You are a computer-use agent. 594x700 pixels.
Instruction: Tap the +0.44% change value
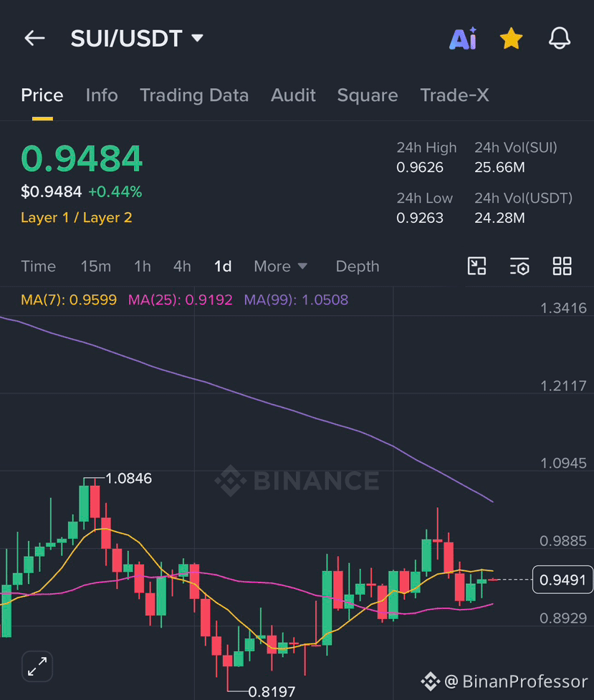pos(115,192)
